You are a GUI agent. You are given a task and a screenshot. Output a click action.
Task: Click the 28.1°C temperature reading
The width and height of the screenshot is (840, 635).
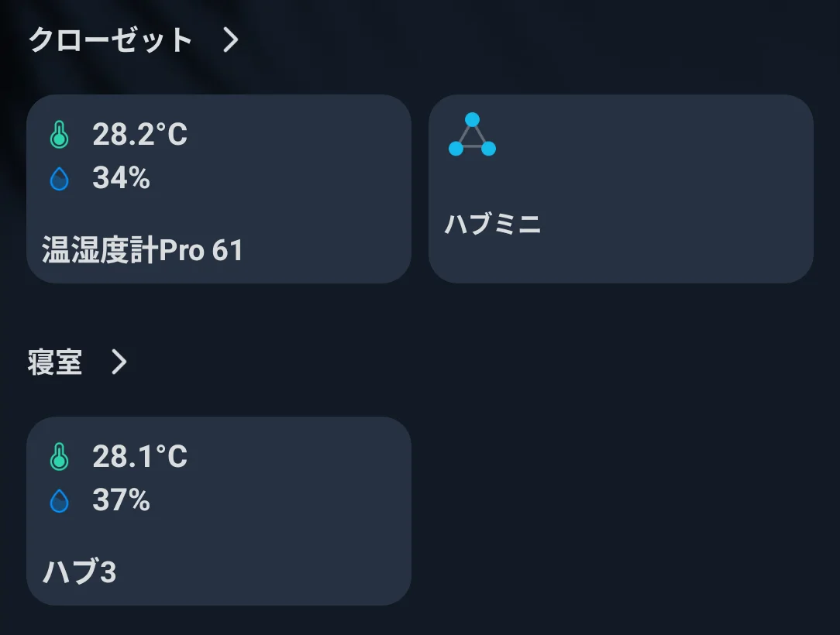click(x=139, y=457)
